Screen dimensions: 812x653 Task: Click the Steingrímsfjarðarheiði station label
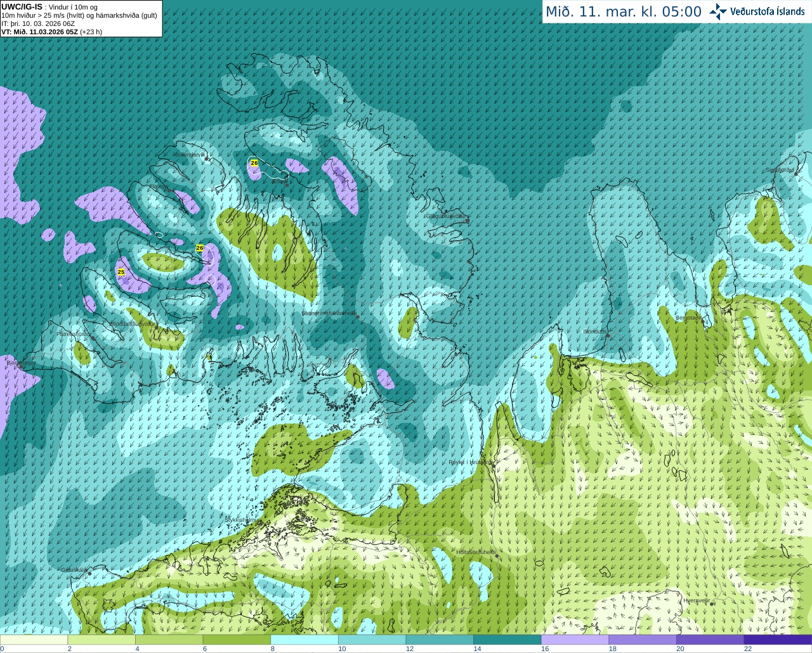[329, 313]
